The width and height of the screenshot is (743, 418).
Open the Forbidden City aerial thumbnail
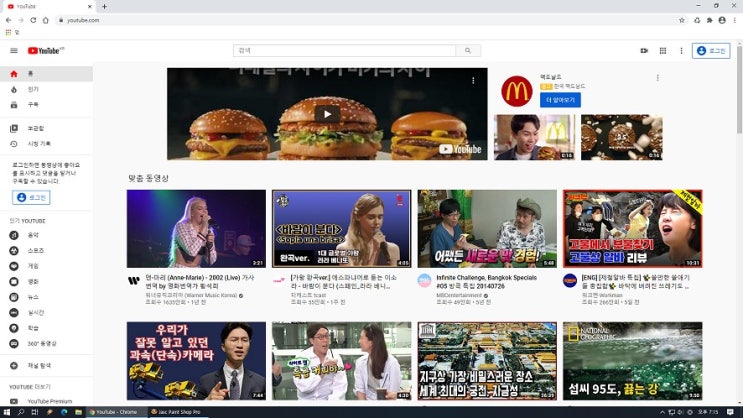487,361
